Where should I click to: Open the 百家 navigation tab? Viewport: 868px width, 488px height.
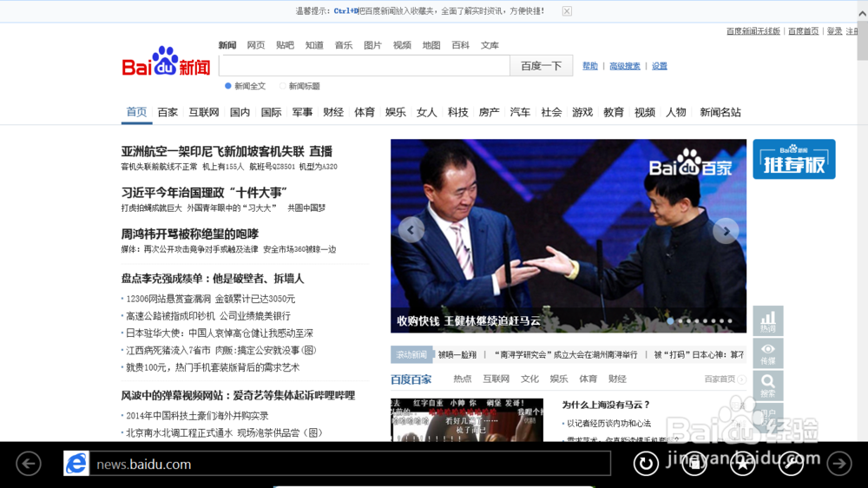(x=168, y=112)
